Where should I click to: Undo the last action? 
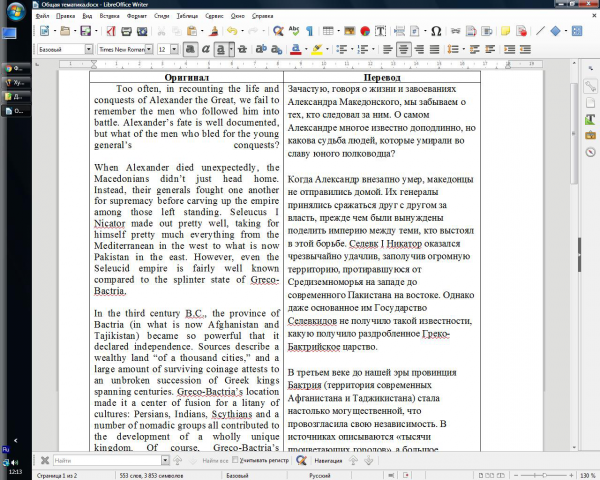[232, 31]
